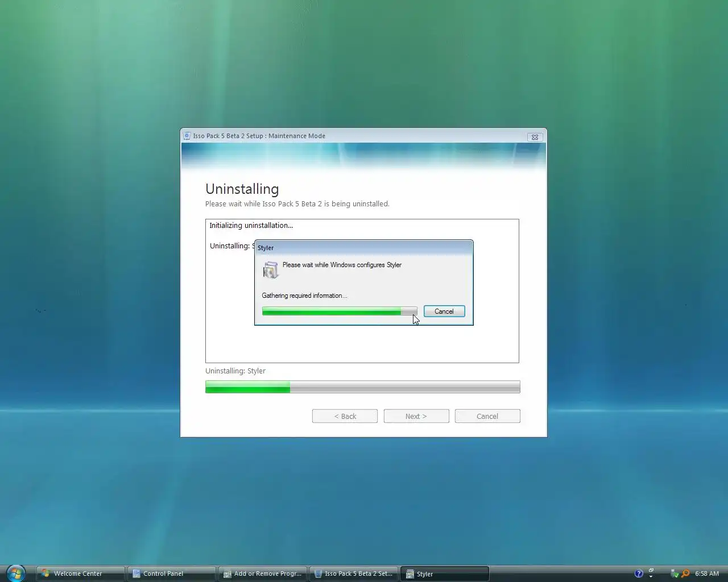
Task: Click the main uninstall progress bar
Action: click(x=363, y=387)
